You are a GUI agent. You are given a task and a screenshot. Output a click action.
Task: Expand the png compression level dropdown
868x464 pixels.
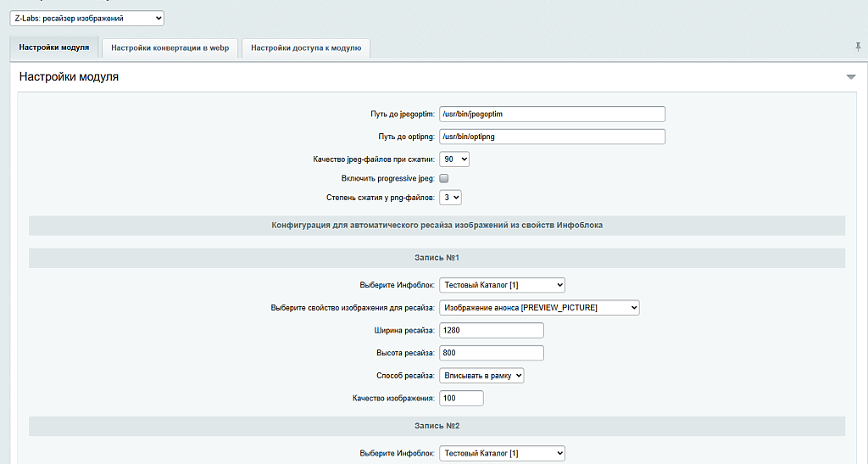450,197
